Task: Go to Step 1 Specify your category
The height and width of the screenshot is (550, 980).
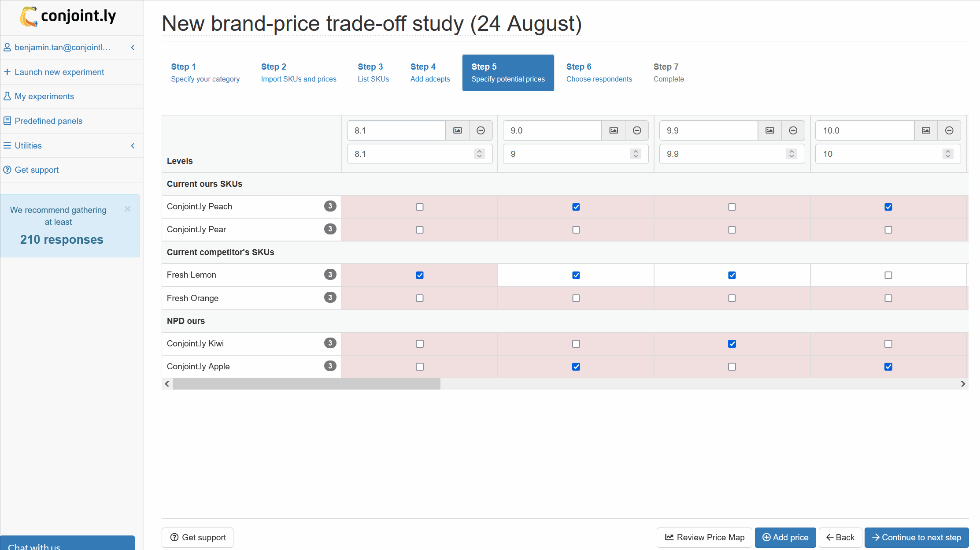Action: [205, 73]
